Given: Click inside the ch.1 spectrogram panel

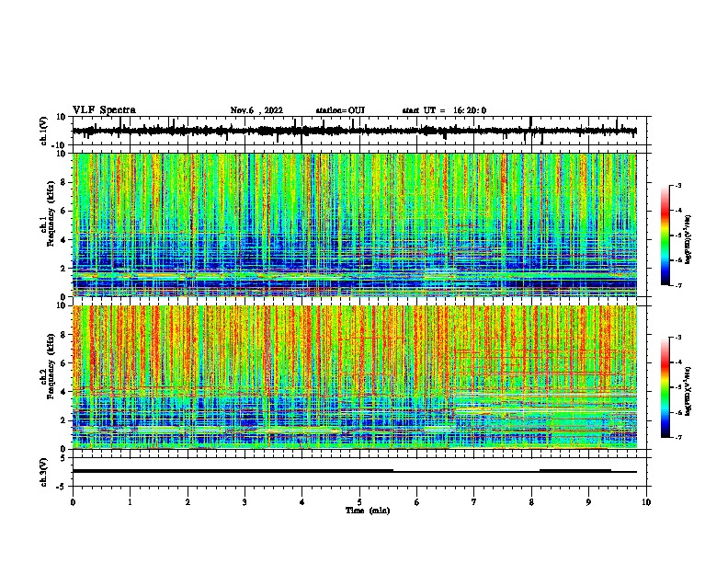Looking at the screenshot, I should [354, 224].
